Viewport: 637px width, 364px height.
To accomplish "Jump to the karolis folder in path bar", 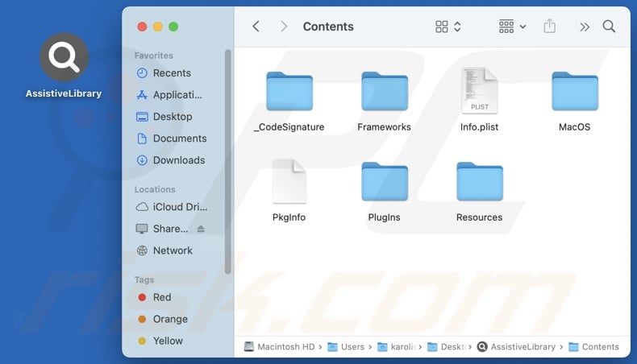I will [397, 347].
